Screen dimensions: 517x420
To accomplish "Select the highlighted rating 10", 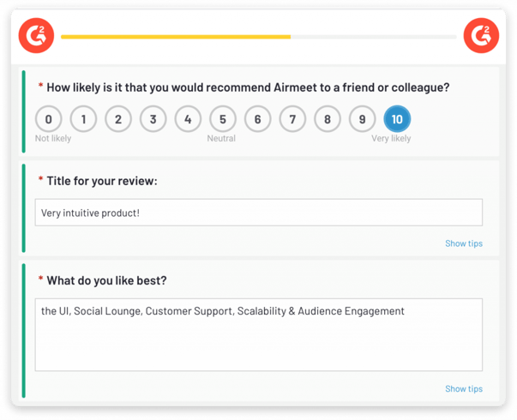I will 397,119.
